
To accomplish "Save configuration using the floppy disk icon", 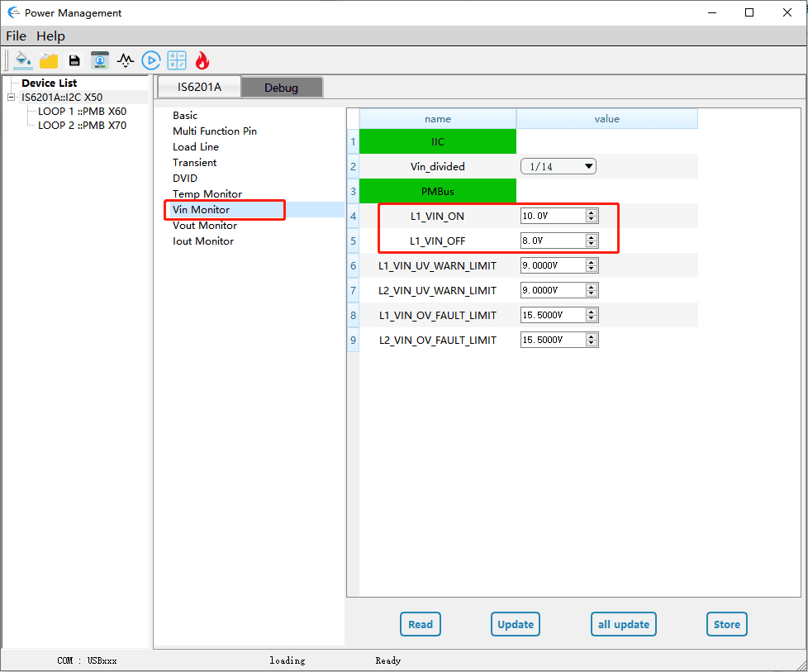I will coord(74,60).
